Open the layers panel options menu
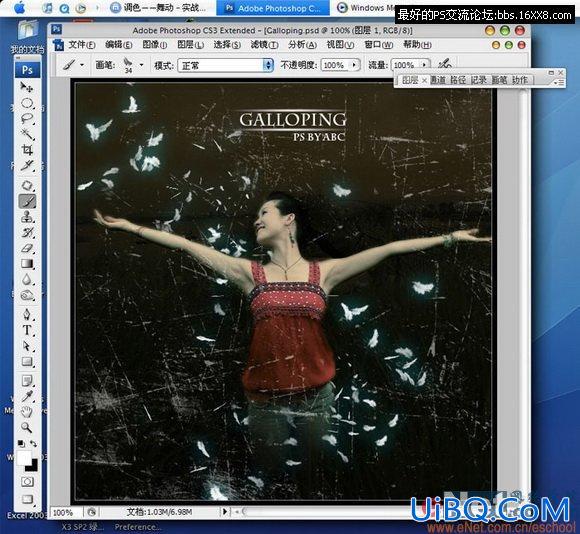580x534 pixels. pyautogui.click(x=560, y=82)
